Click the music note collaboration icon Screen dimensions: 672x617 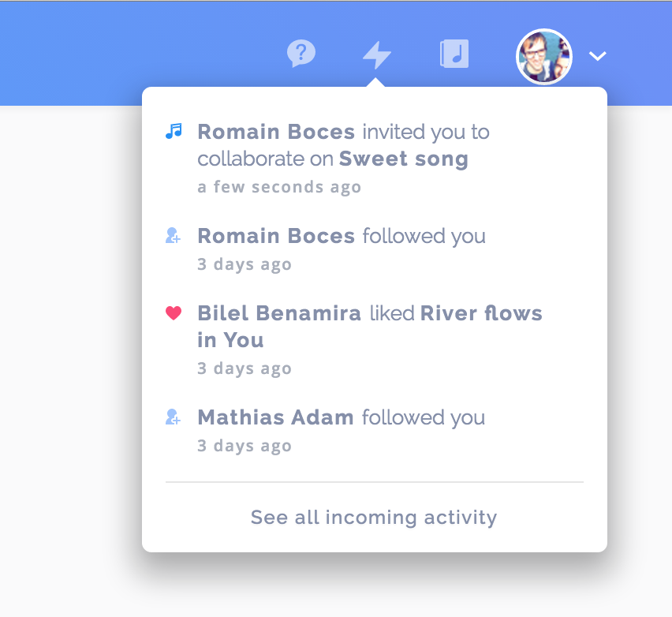pyautogui.click(x=174, y=131)
